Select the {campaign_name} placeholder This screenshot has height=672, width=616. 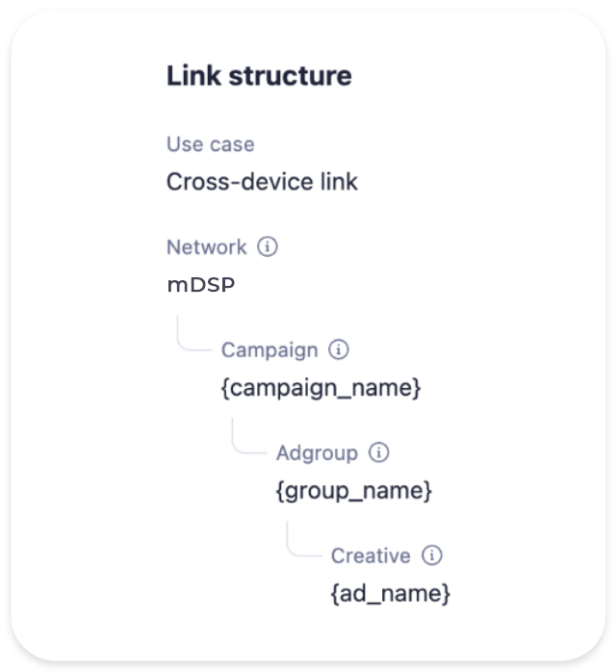(321, 388)
